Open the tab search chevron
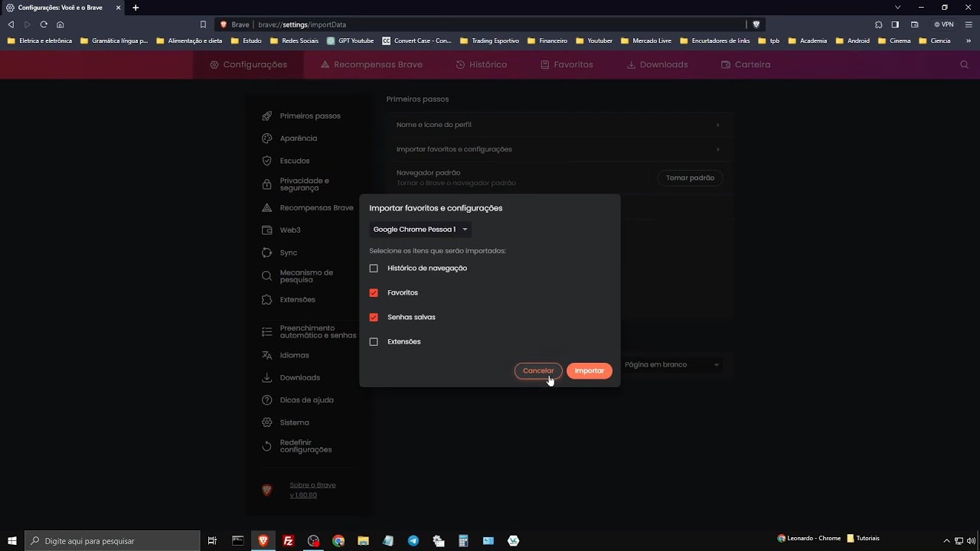Image resolution: width=980 pixels, height=551 pixels. click(x=897, y=8)
